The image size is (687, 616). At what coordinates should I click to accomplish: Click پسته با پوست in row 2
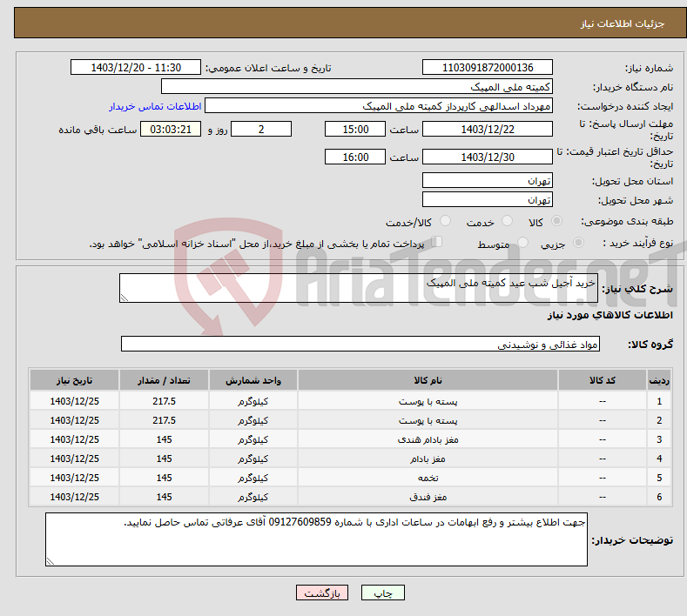click(x=428, y=420)
